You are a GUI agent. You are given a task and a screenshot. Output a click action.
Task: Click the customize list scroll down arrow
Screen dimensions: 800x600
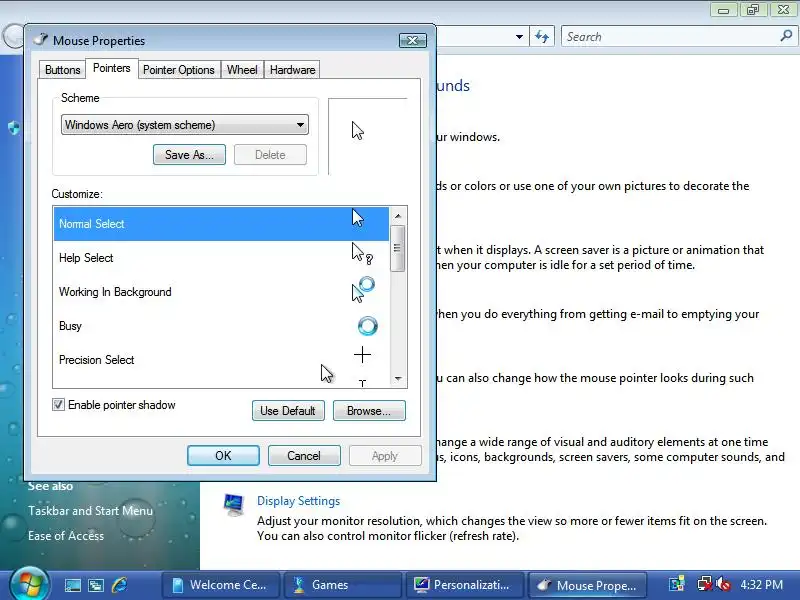(398, 379)
